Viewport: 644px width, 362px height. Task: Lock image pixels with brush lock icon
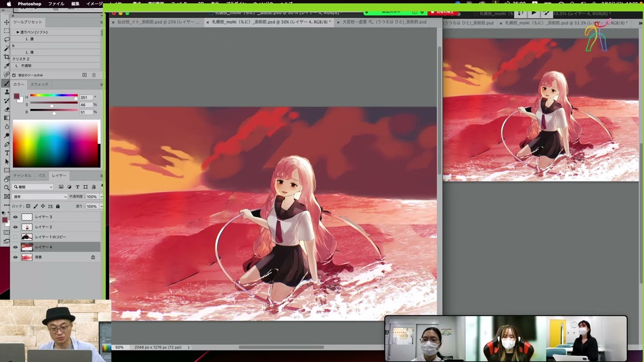tap(35, 206)
